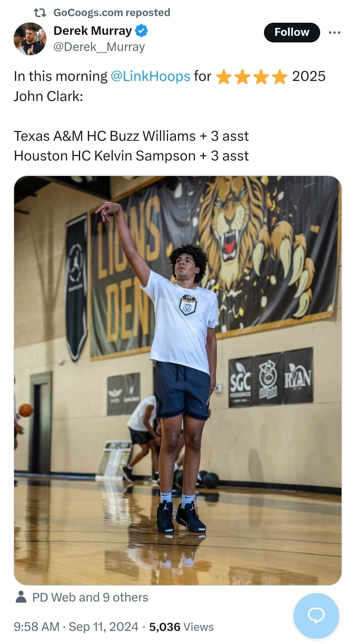Follow Derek Murray
The height and width of the screenshot is (644, 355).
(292, 32)
